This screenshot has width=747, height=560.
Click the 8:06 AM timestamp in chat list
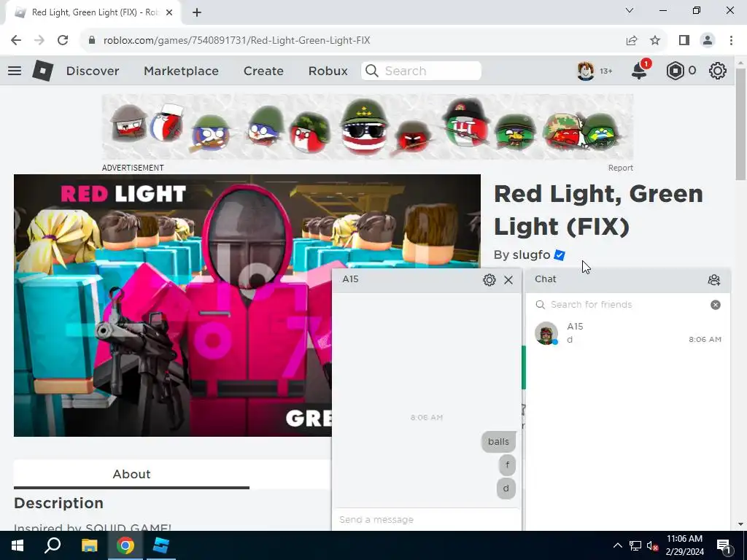coord(705,340)
